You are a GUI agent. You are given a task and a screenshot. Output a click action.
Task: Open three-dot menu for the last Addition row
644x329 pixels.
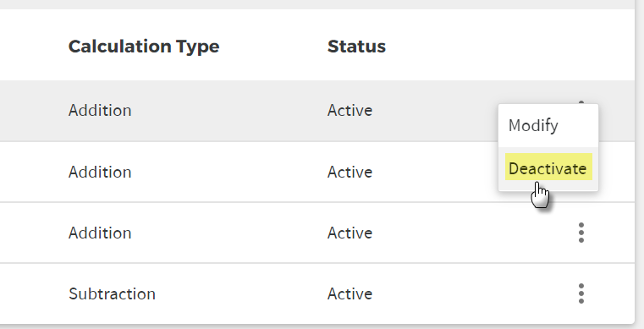(x=581, y=233)
